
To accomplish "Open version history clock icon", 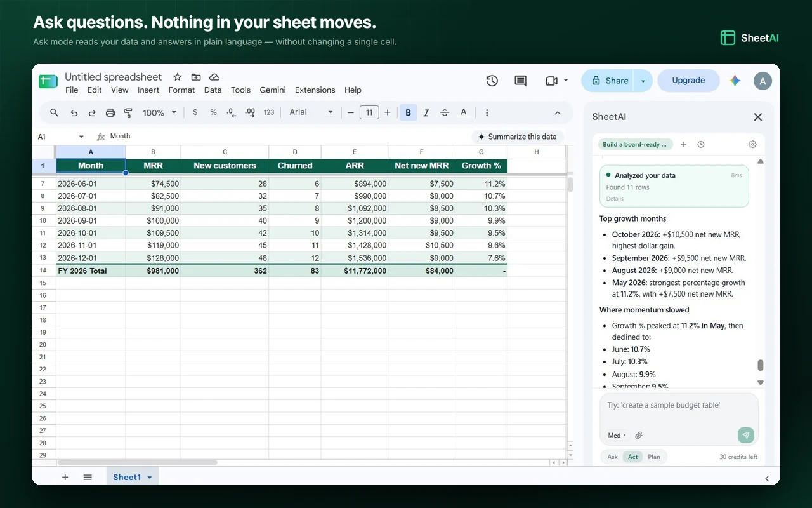I will [492, 81].
